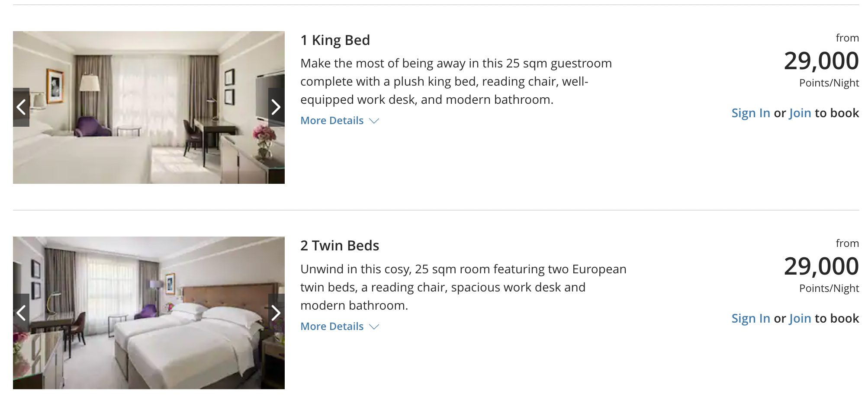Click the previous-image arrow on the King Bed photo
This screenshot has height=397, width=868.
21,107
